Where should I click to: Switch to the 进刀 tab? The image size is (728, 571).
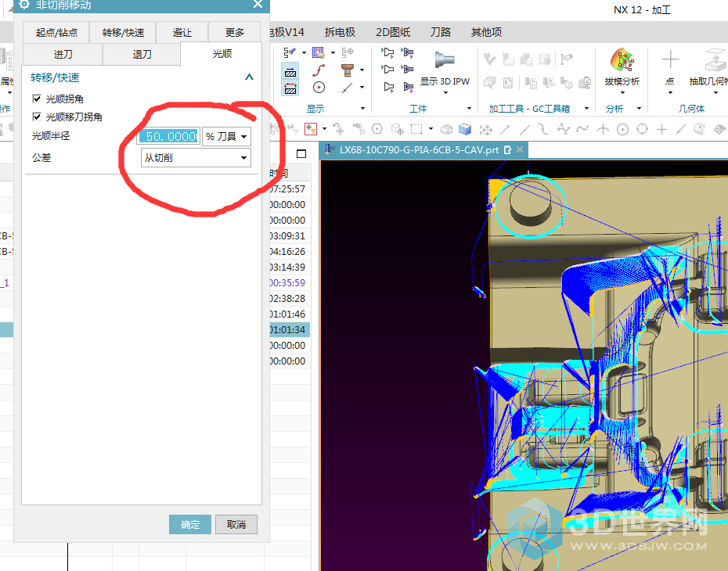point(63,54)
